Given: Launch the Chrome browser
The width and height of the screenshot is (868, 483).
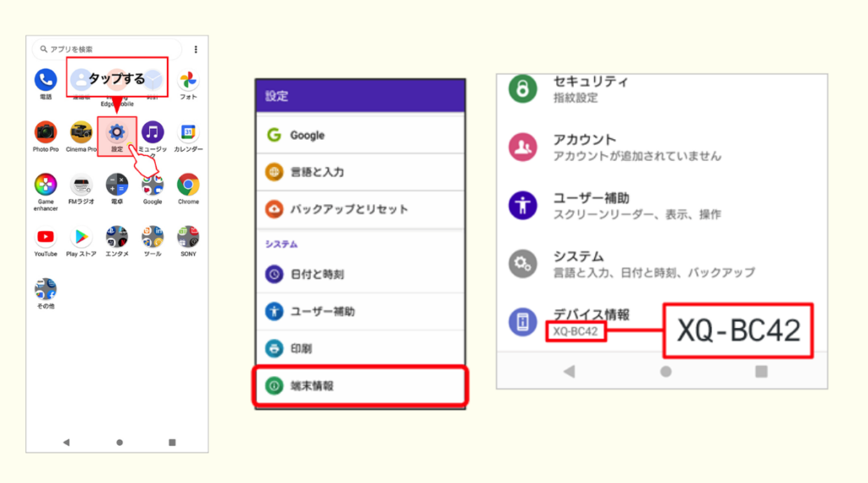Looking at the screenshot, I should [x=188, y=186].
